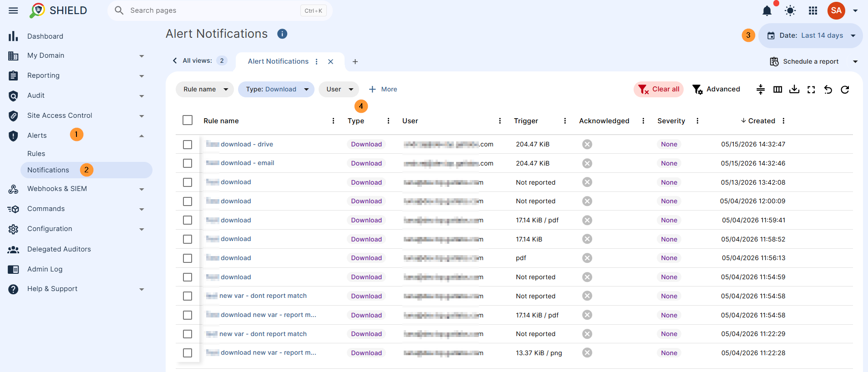The width and height of the screenshot is (868, 372).
Task: Open Type column menu dots
Action: (388, 121)
